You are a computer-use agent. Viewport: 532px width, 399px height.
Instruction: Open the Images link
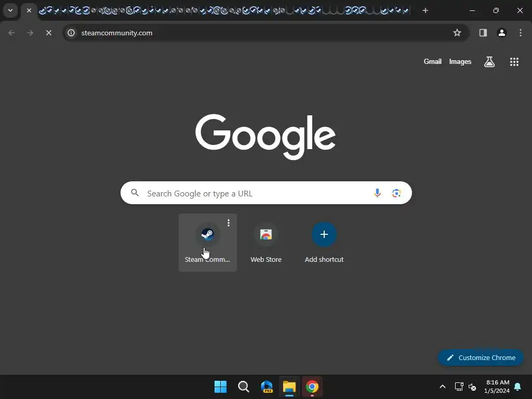[x=460, y=61]
